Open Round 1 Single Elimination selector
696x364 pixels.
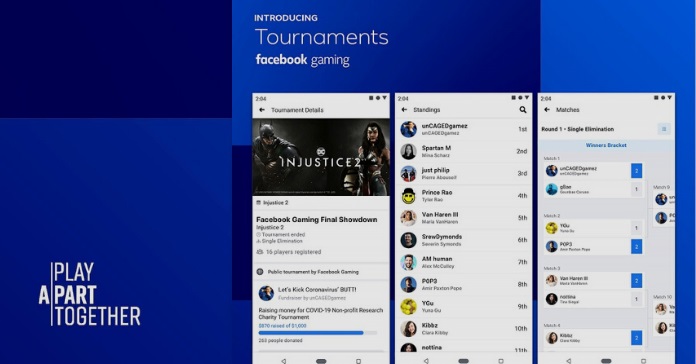point(577,129)
